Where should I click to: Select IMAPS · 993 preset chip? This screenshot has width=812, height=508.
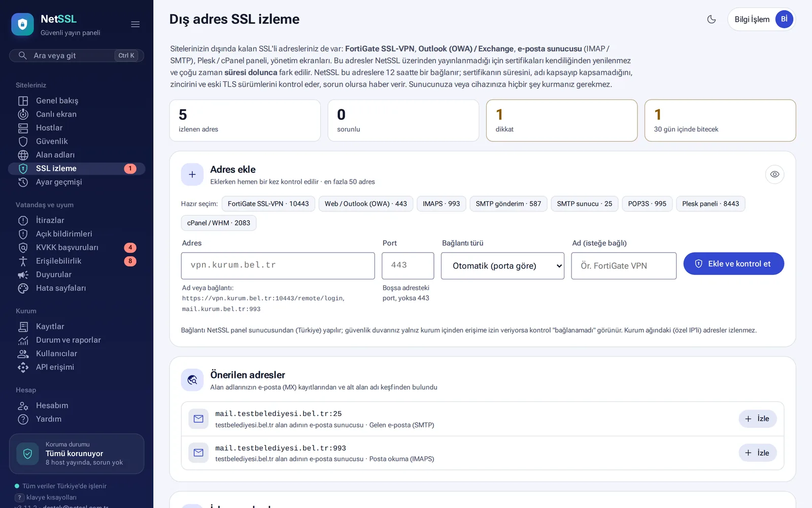click(442, 204)
